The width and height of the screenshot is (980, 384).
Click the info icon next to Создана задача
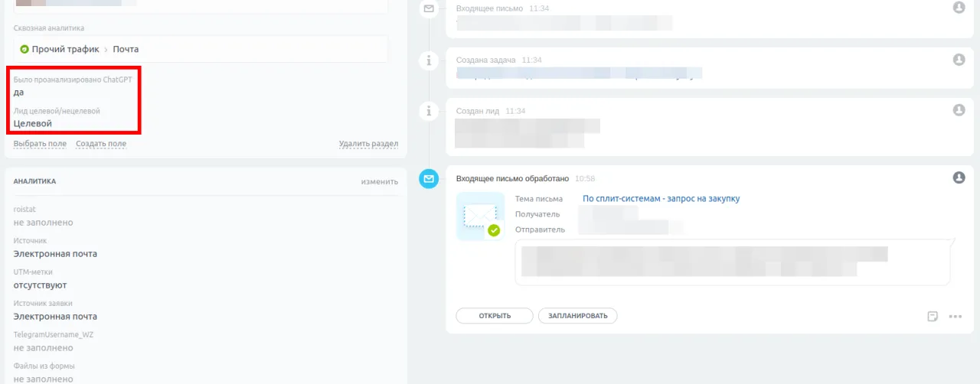pyautogui.click(x=429, y=60)
